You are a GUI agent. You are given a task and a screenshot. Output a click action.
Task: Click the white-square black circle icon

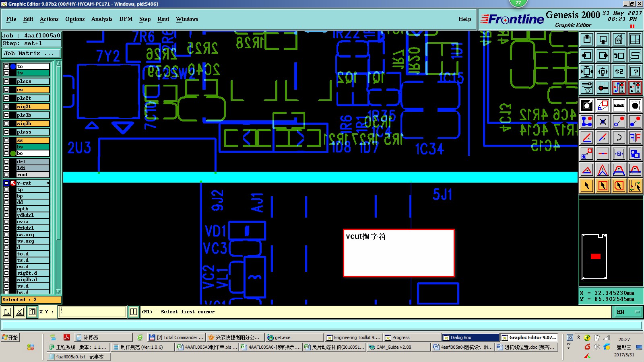[x=587, y=106]
